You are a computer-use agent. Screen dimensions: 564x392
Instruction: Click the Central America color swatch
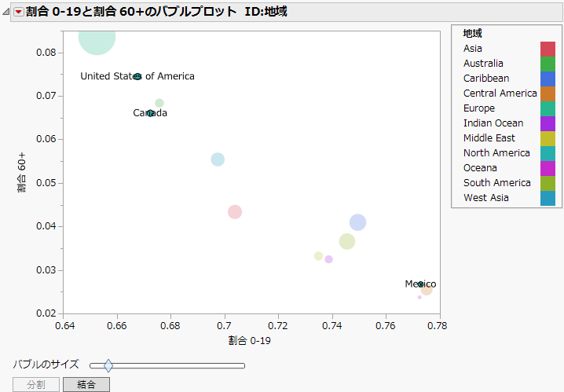click(548, 93)
